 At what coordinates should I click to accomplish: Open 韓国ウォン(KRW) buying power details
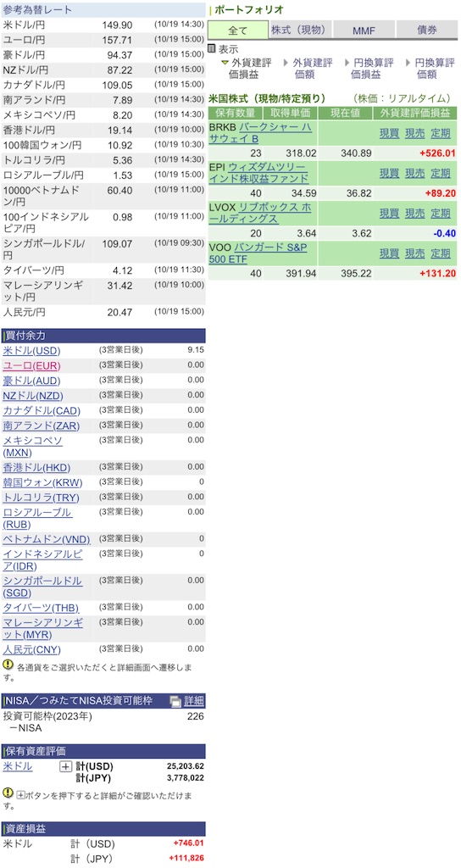pos(42,482)
